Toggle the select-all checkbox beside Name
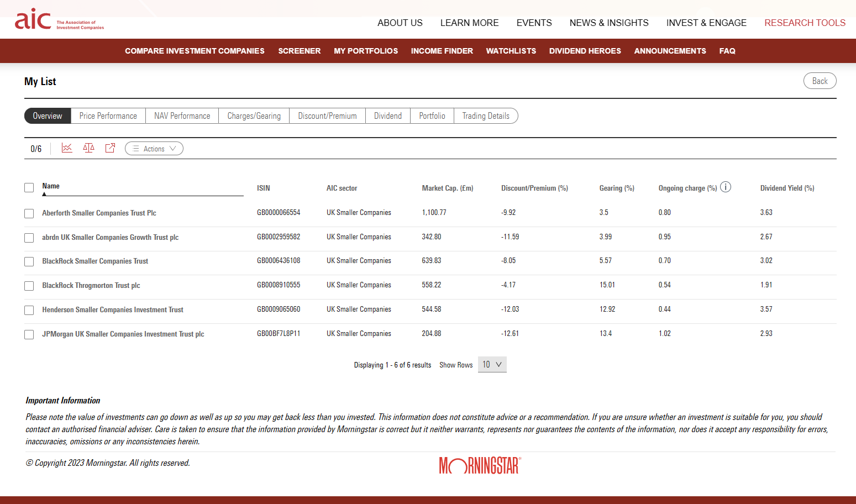This screenshot has width=856, height=504. coord(29,188)
